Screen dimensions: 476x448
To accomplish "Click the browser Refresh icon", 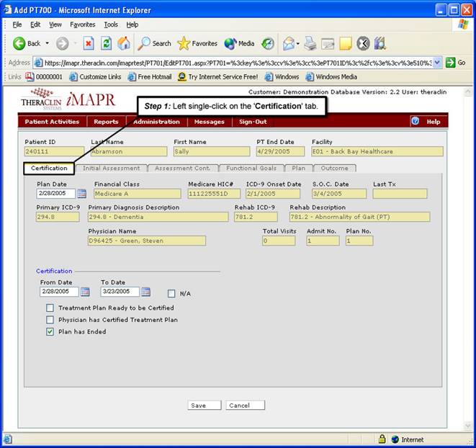I will point(106,43).
